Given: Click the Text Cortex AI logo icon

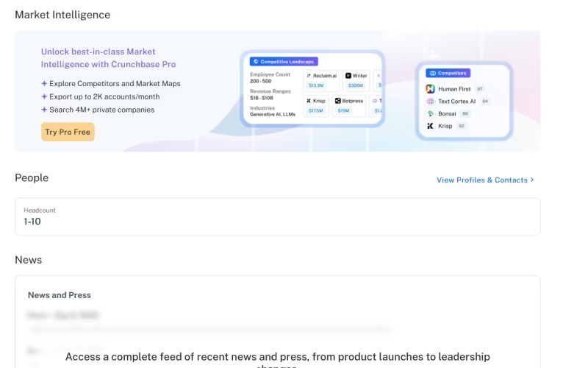Looking at the screenshot, I should [x=430, y=102].
